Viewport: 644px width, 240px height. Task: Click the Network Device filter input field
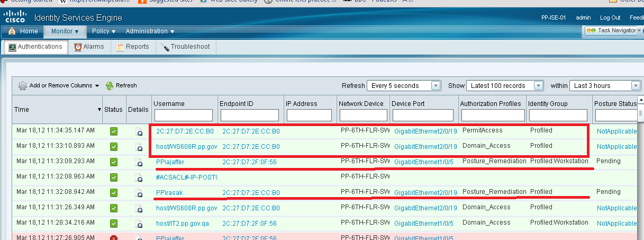click(x=362, y=115)
